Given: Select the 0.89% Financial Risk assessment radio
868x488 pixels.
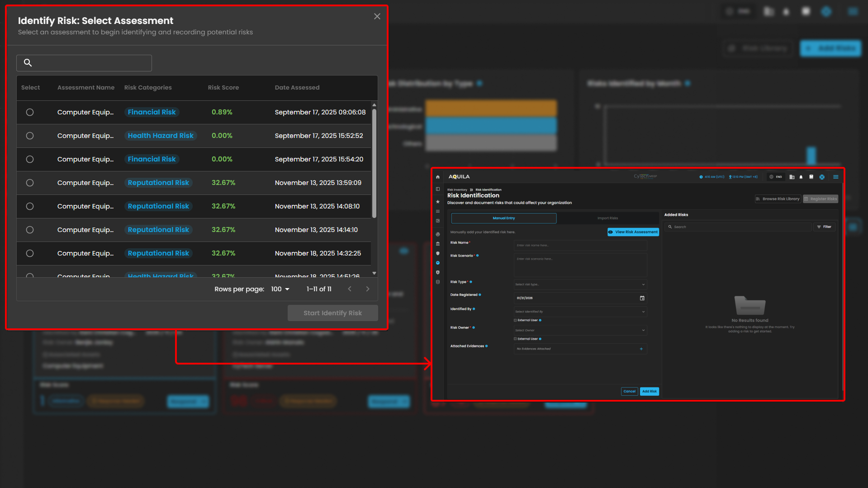Looking at the screenshot, I should coord(30,112).
